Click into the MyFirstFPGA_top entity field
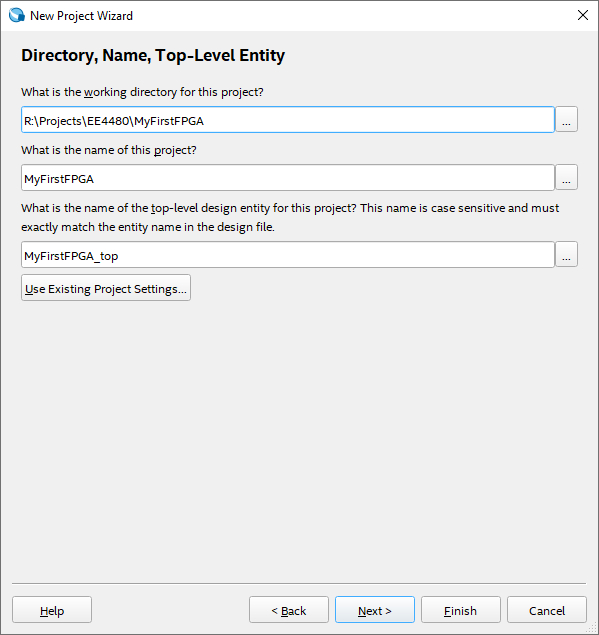The width and height of the screenshot is (599, 635). pos(288,255)
